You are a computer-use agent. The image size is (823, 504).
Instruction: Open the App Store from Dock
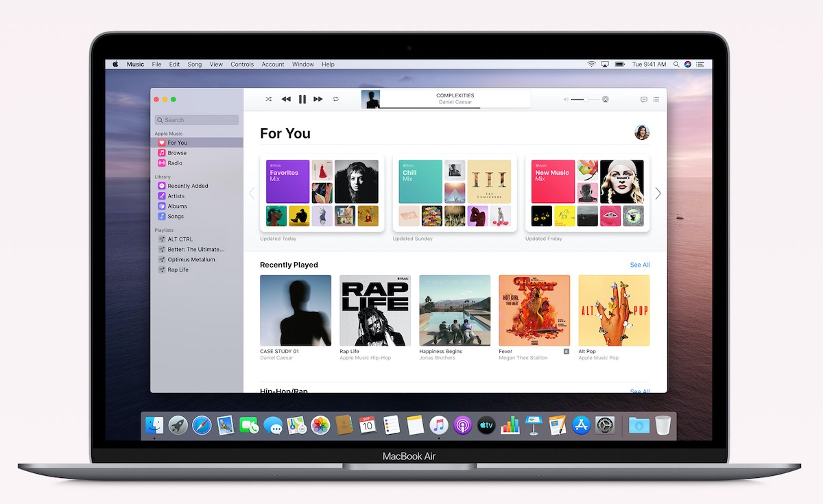coord(581,426)
